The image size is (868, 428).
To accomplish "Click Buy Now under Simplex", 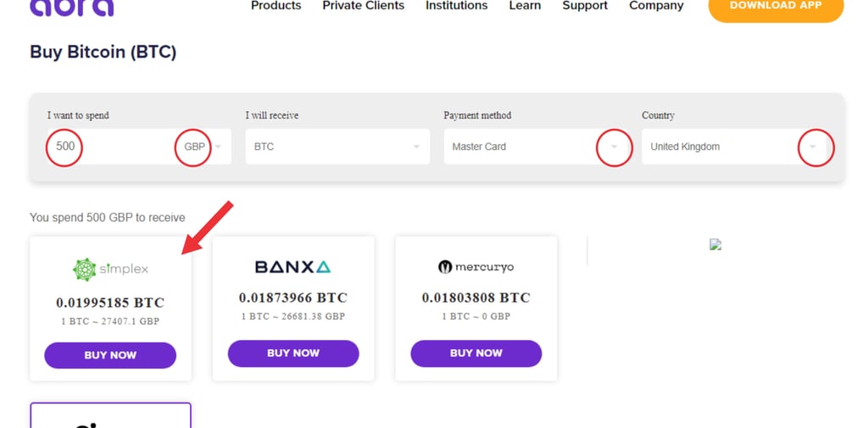I will point(110,355).
